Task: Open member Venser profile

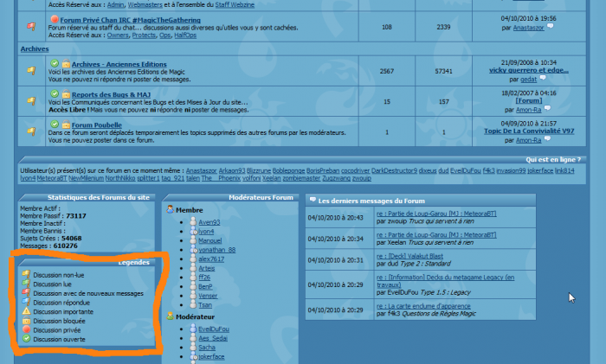Action: coord(208,296)
